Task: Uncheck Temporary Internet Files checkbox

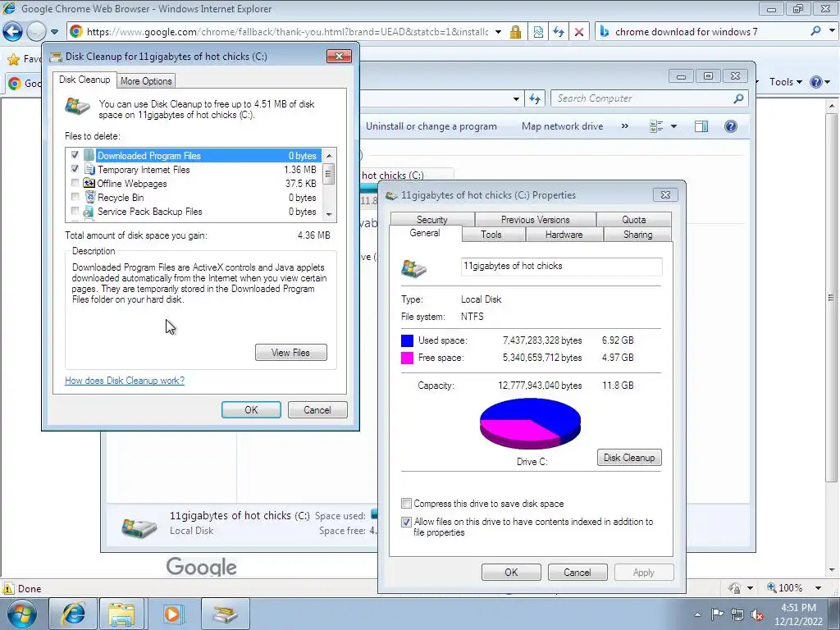Action: tap(75, 169)
